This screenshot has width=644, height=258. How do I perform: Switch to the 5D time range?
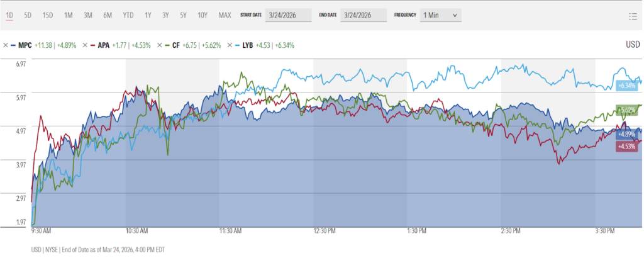click(28, 14)
